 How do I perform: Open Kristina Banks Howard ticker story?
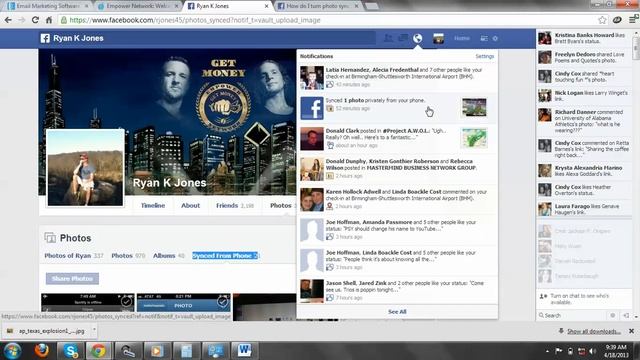584,38
